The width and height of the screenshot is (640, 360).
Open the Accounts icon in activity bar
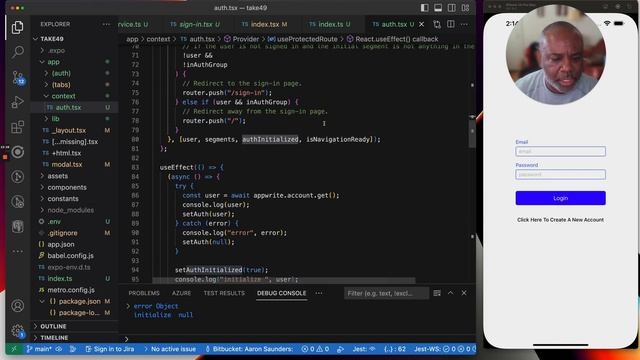(x=18, y=305)
